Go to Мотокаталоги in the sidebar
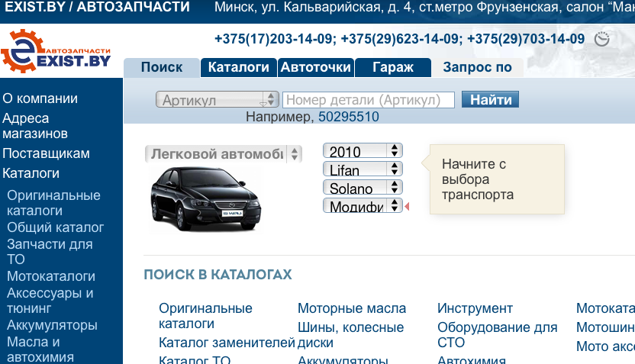 pyautogui.click(x=51, y=276)
